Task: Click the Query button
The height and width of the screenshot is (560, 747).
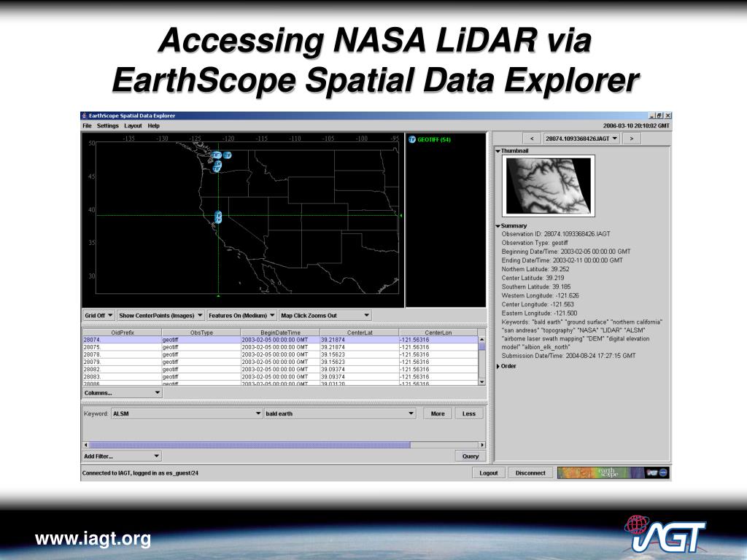Action: [x=471, y=456]
